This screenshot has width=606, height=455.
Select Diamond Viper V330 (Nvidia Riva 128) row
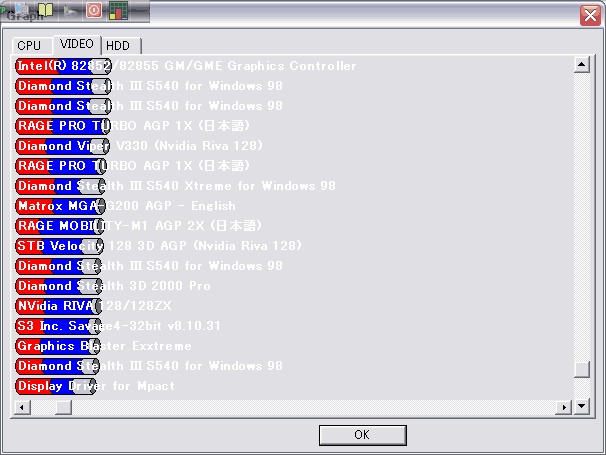tap(139, 146)
